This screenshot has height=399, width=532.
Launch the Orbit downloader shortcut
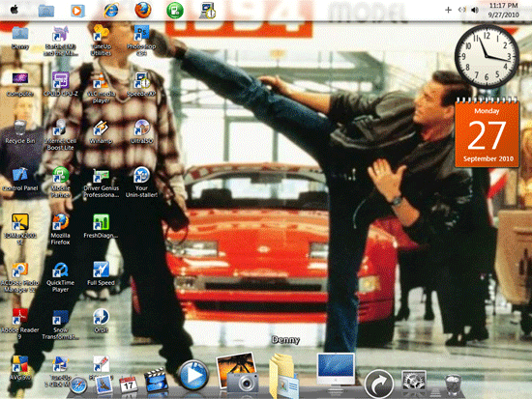102,321
